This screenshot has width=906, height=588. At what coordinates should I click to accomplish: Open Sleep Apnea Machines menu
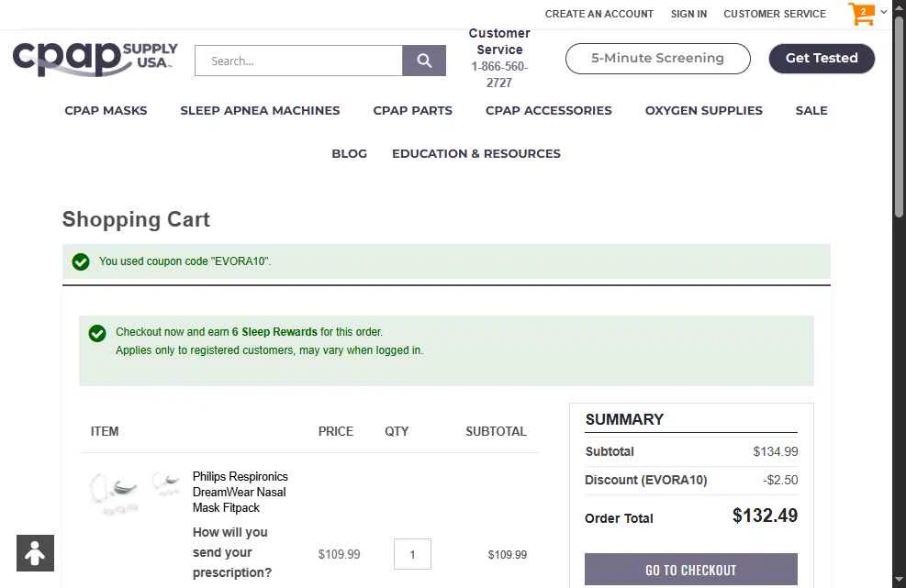[260, 110]
